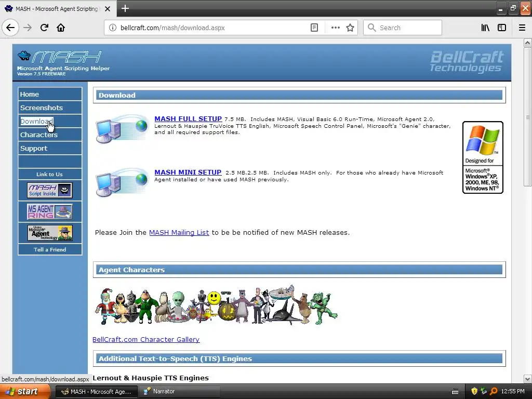Screen dimensions: 532x399
Task: Switch to Narrator taskbar button
Action: tap(179, 392)
